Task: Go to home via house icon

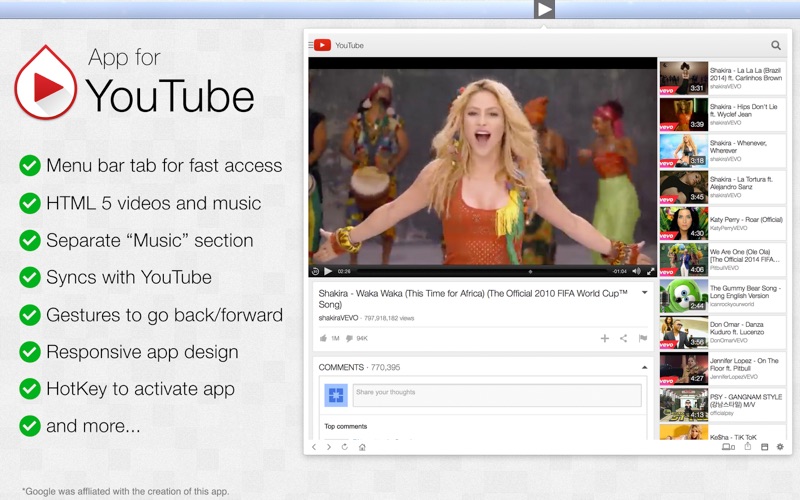Action: coord(362,447)
